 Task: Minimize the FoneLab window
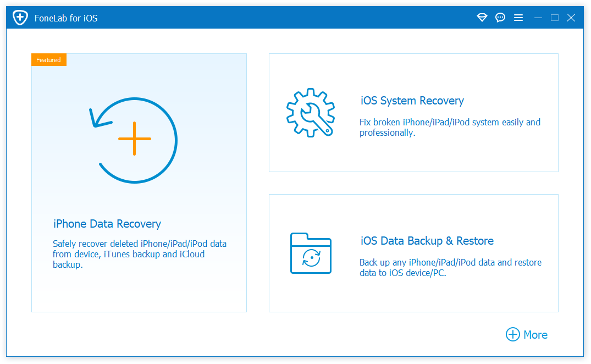click(x=538, y=18)
